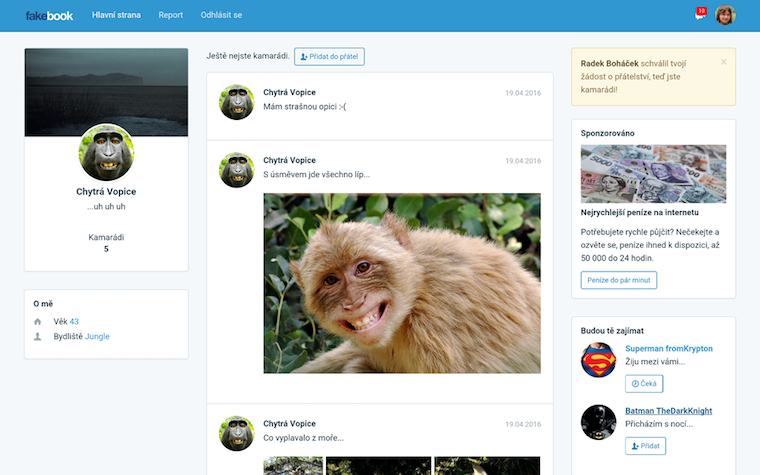760x475 pixels.
Task: Click author name on 'Co vyplavalo z moře' post
Action: coord(289,424)
